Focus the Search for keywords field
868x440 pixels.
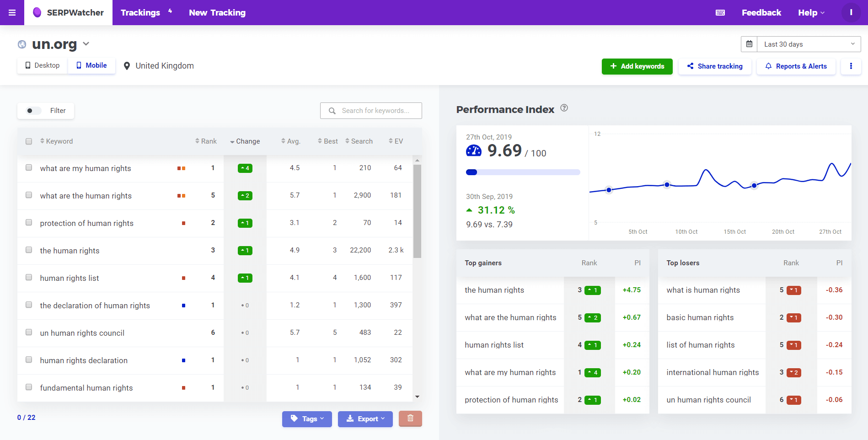tap(371, 111)
